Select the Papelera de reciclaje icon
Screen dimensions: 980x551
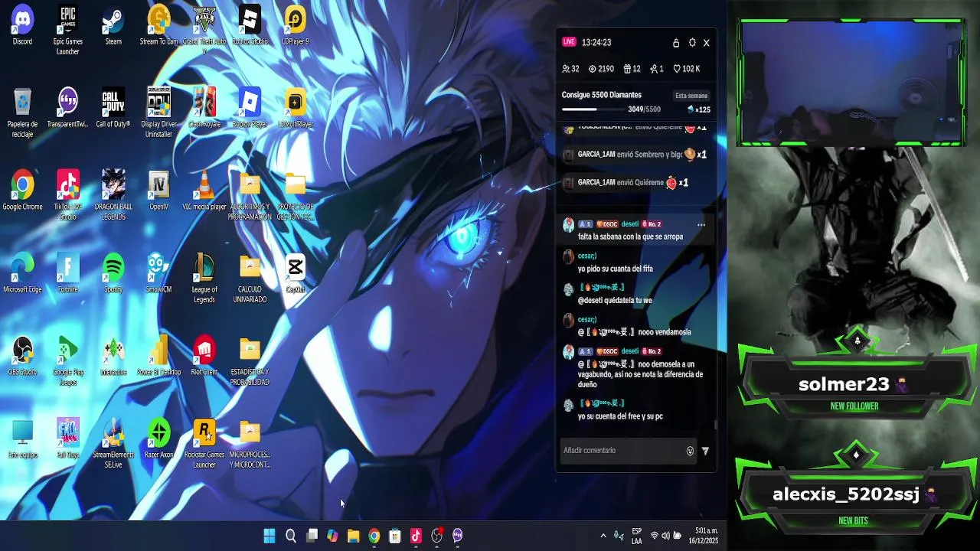[22, 113]
